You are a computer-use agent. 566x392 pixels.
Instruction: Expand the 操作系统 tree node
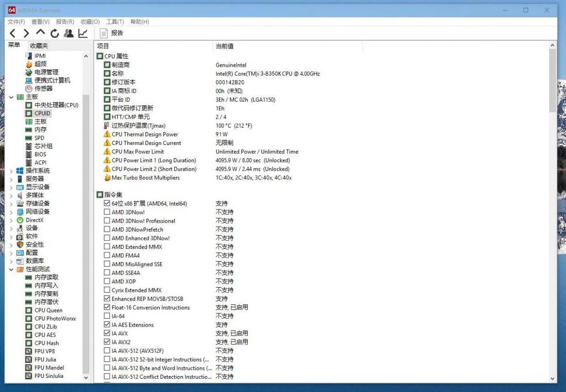point(11,171)
